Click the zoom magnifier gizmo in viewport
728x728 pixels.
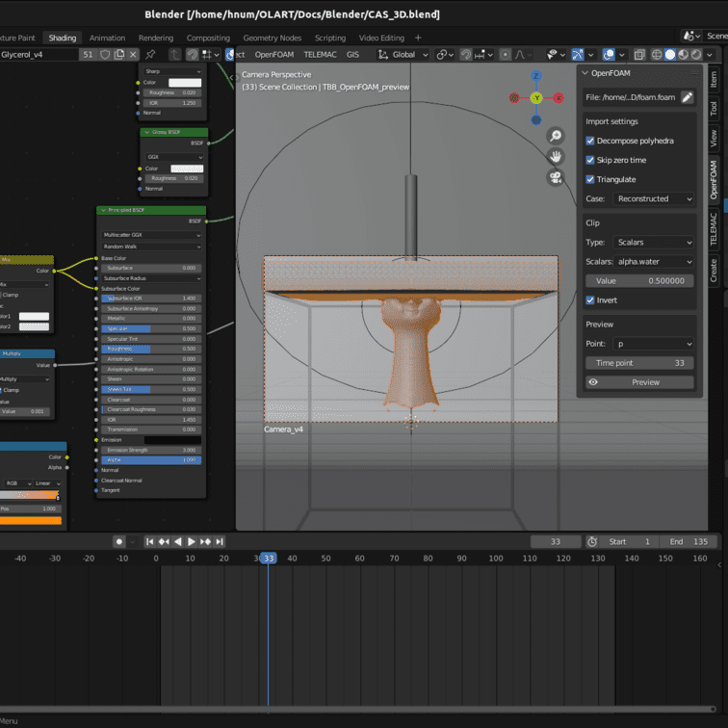[x=556, y=136]
